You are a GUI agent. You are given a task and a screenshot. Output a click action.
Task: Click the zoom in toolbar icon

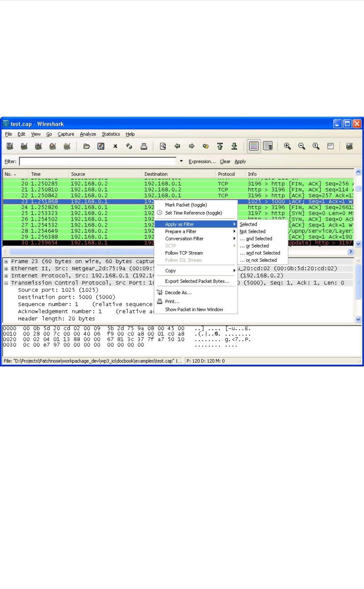pos(288,146)
